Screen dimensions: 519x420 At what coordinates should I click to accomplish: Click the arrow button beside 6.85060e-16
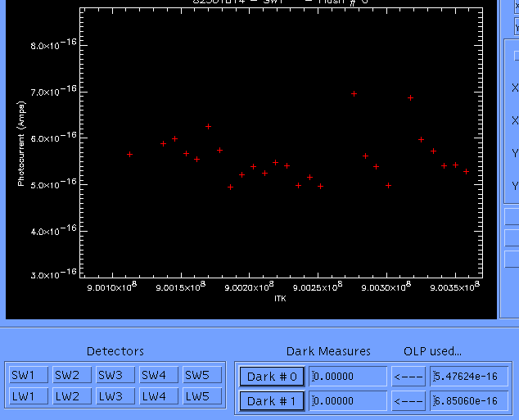(408, 401)
